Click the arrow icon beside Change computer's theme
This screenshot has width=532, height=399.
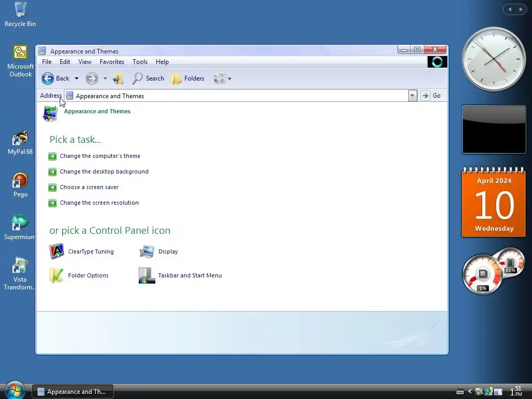[x=52, y=156]
